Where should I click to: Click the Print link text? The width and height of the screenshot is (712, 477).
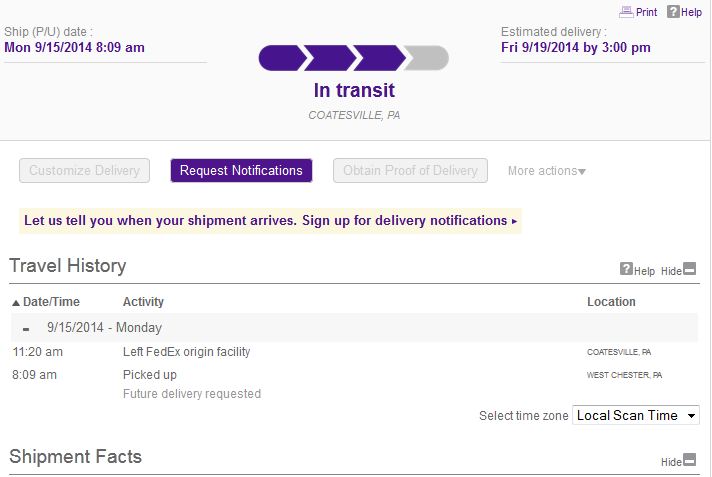646,12
